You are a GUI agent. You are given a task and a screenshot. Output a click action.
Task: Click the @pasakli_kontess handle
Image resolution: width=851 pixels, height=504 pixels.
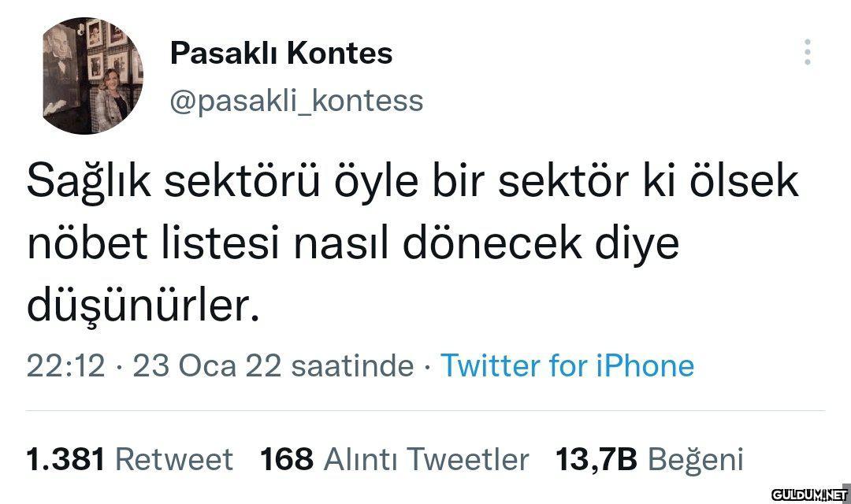pos(296,101)
